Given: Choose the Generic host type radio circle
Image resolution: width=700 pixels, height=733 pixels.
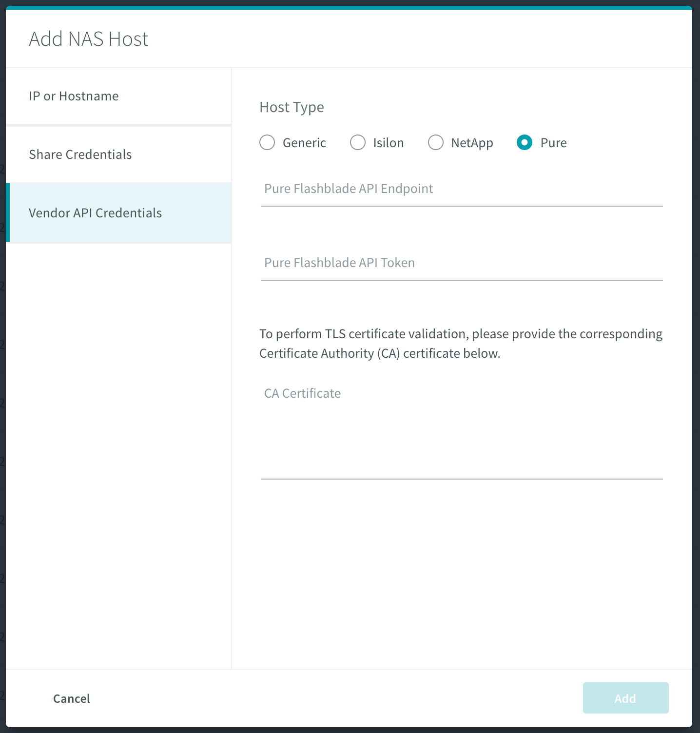Looking at the screenshot, I should point(267,143).
